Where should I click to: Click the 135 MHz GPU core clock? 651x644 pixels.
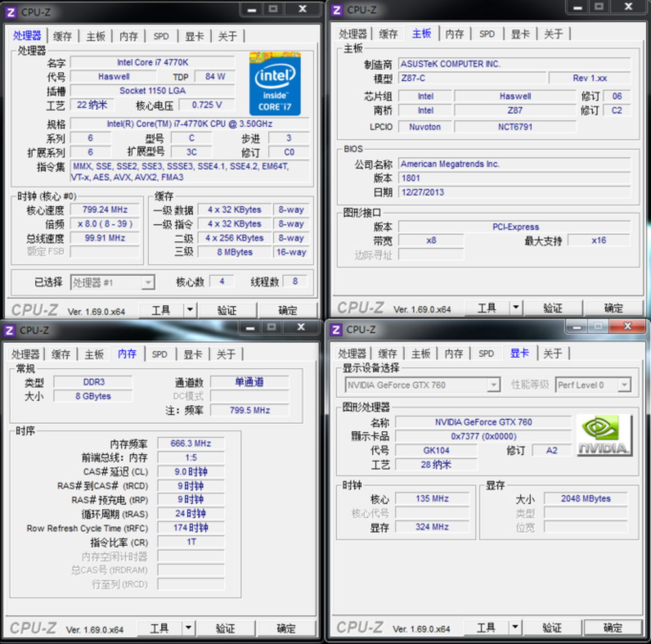(x=432, y=498)
